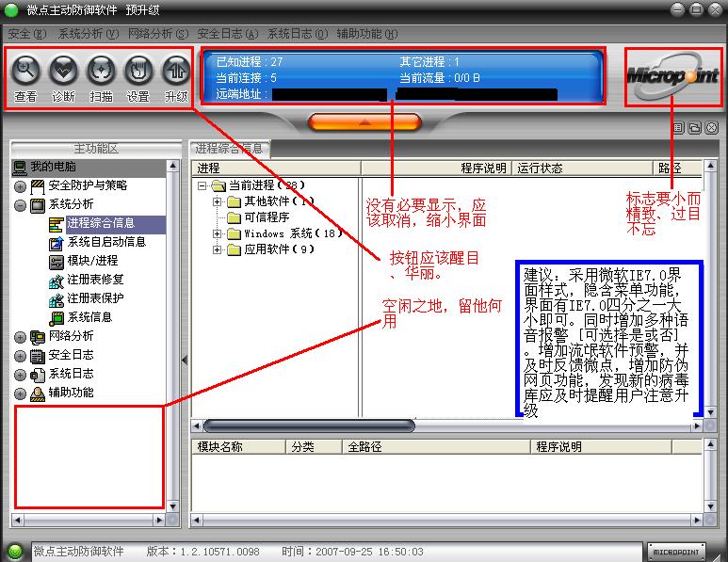Click the 升级 upgrade toolbar icon
Viewport: 728px width, 562px height.
[176, 70]
